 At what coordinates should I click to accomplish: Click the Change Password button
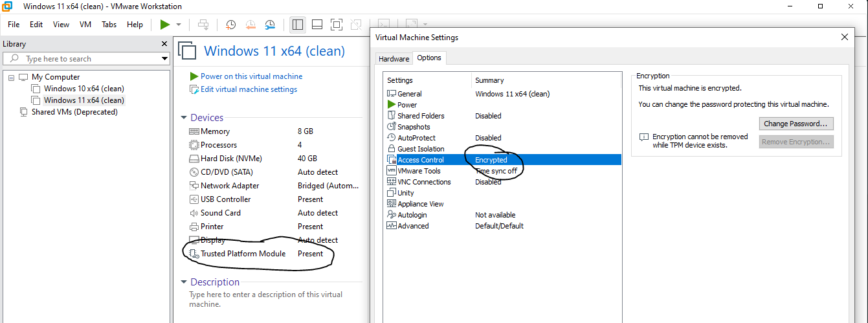796,124
